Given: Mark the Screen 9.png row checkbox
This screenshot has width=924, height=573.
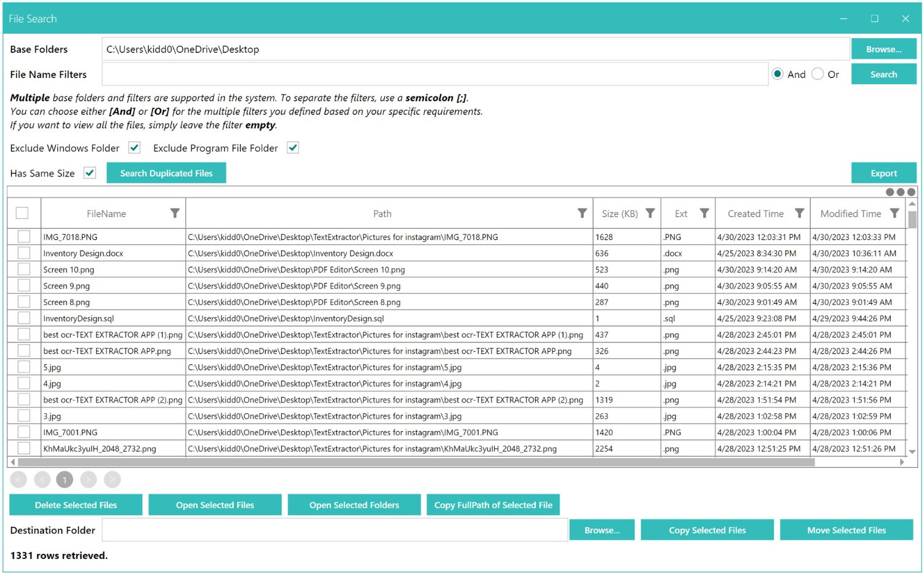Looking at the screenshot, I should tap(24, 285).
